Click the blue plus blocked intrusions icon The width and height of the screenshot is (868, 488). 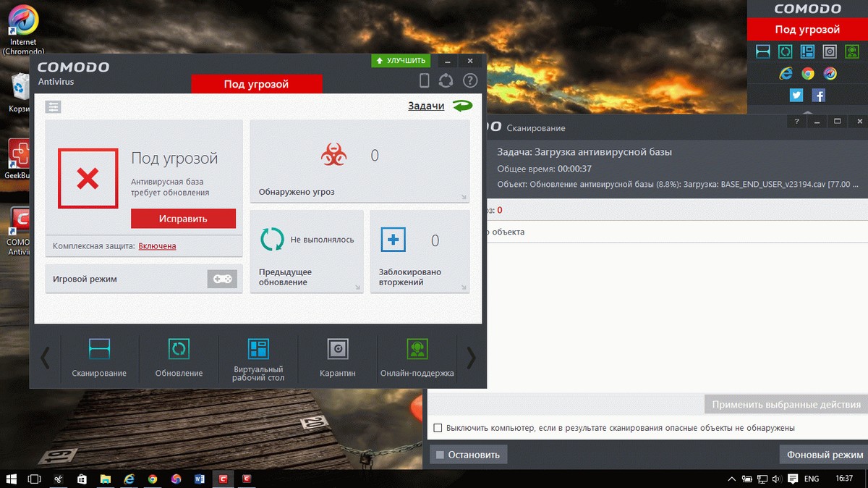click(x=393, y=240)
